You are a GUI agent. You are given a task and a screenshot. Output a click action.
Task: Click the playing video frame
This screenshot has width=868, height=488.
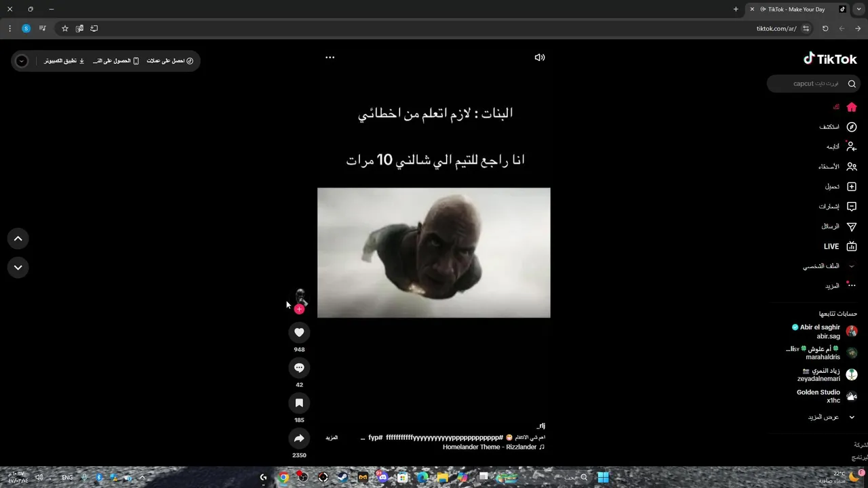tap(434, 253)
